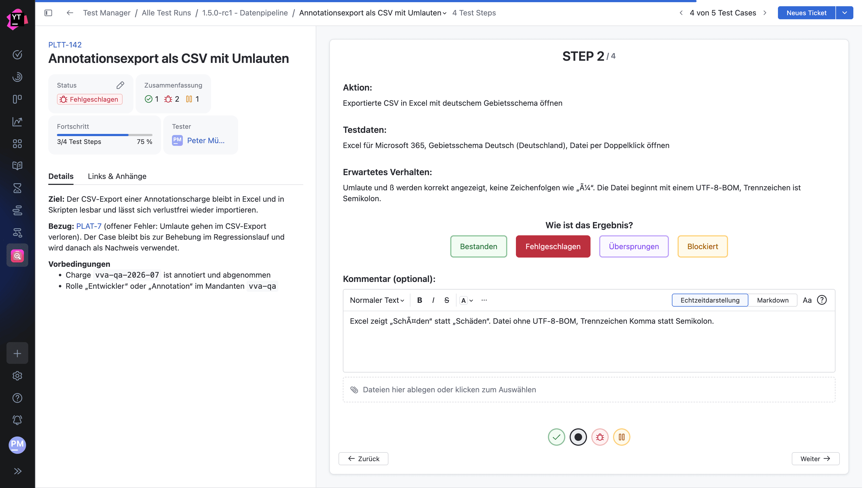Open the knowledge base book icon

(x=17, y=166)
